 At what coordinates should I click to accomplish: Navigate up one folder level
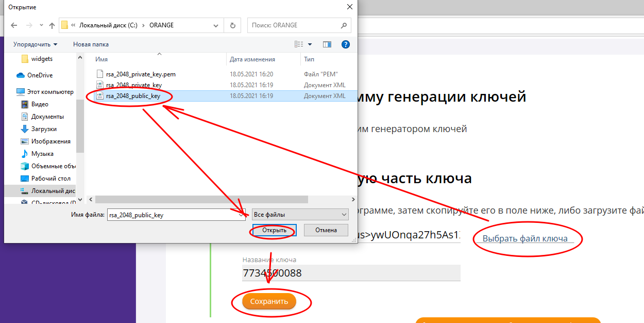tap(52, 25)
